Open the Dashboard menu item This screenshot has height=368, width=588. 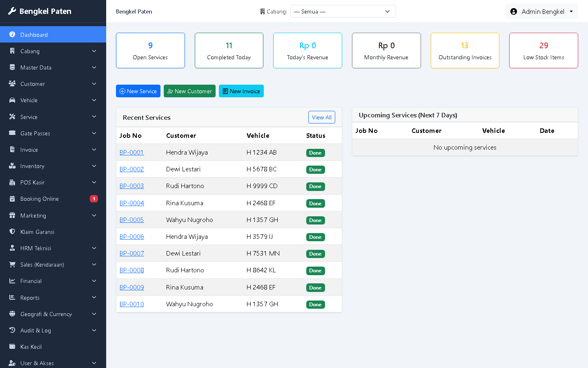tap(53, 35)
